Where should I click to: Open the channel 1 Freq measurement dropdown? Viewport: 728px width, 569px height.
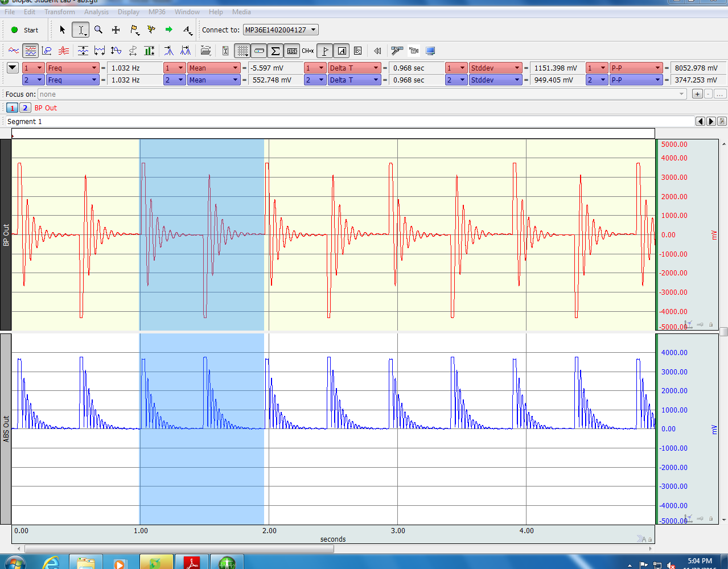72,68
